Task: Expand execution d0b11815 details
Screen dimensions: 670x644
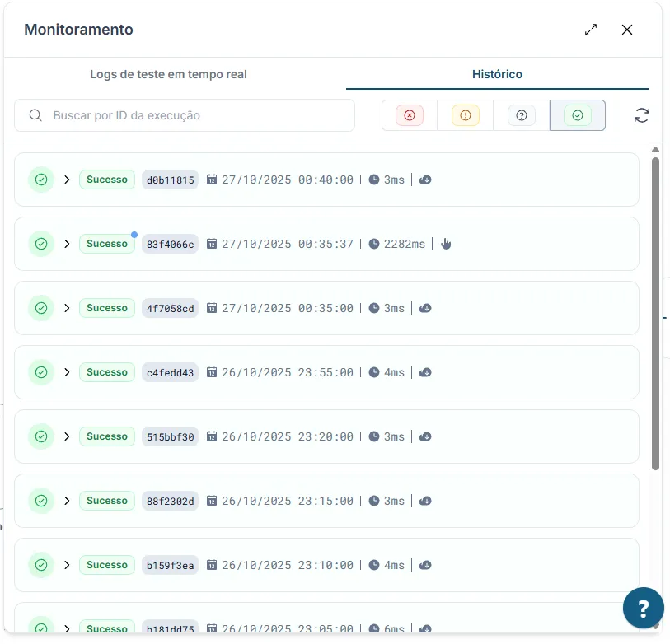Action: pyautogui.click(x=67, y=180)
